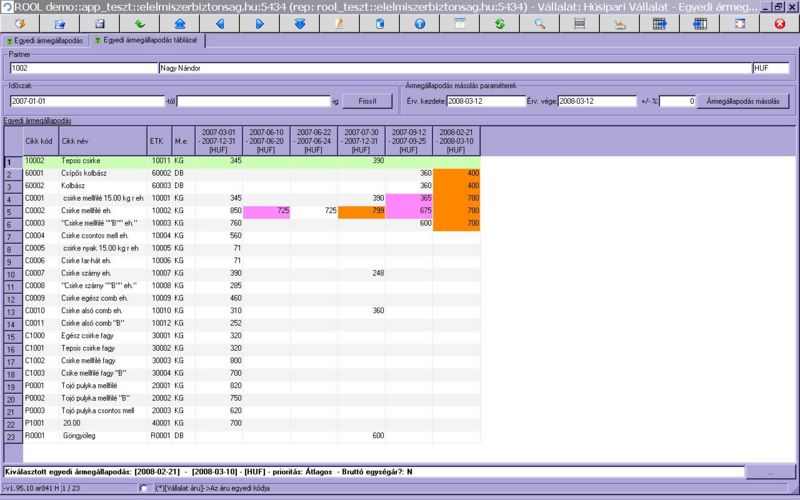
Task: Click the blue left arrow previous-record icon
Action: tap(220, 23)
